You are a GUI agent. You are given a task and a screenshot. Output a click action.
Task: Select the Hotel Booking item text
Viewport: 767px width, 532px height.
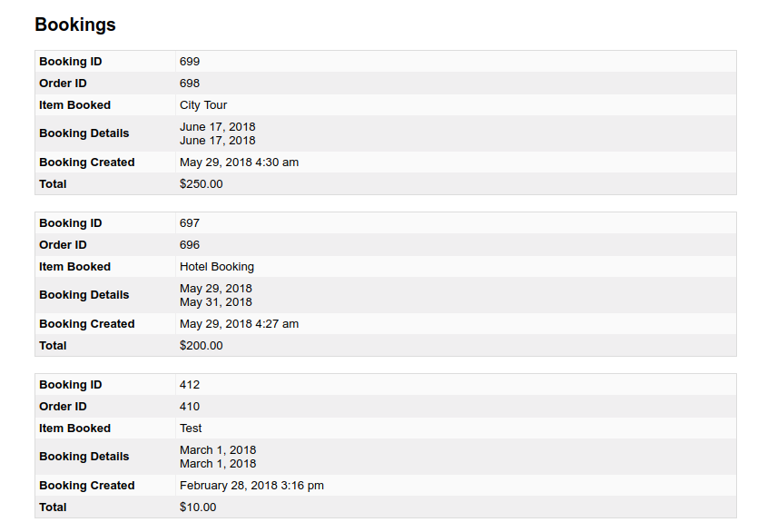217,267
